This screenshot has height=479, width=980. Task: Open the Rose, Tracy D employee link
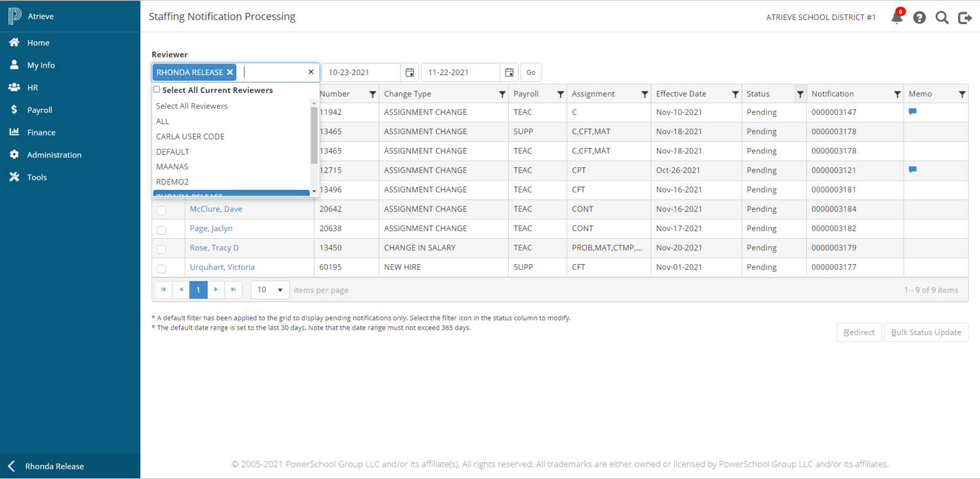click(214, 248)
